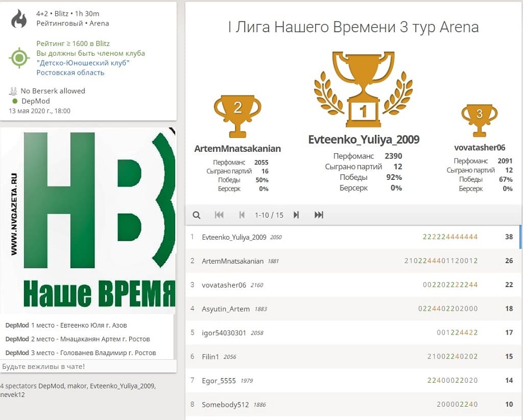The height and width of the screenshot is (420, 523).
Task: Open Evteenko_Yuliya_2009 podium profile name
Action: point(364,140)
